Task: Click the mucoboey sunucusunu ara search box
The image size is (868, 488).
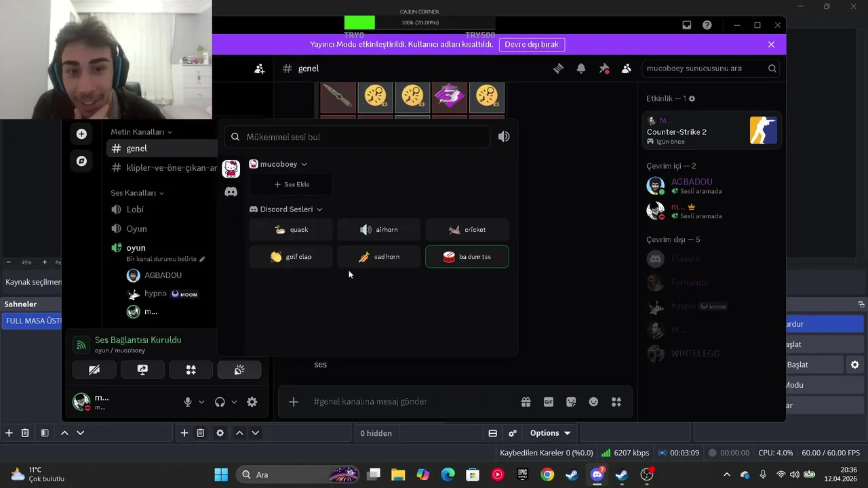Action: point(711,68)
